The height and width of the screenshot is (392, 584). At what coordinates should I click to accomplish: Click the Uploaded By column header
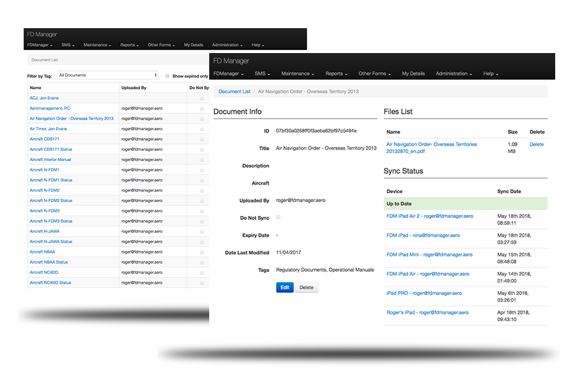point(134,88)
